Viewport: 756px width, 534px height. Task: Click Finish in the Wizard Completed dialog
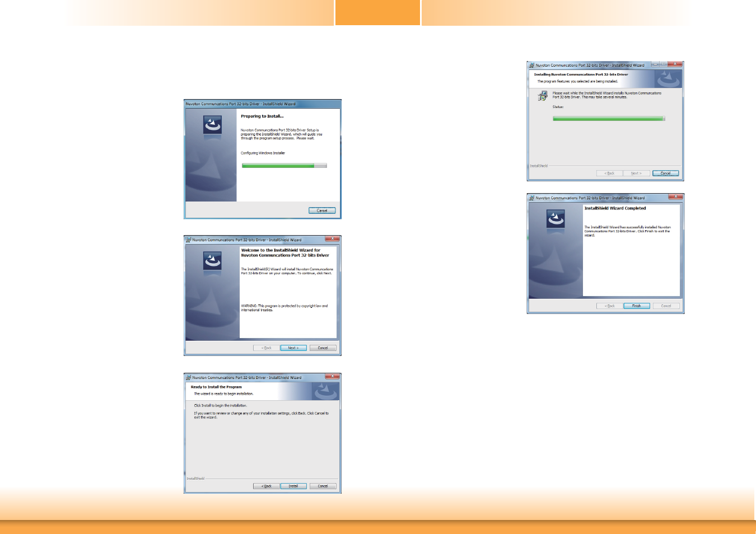pos(637,306)
